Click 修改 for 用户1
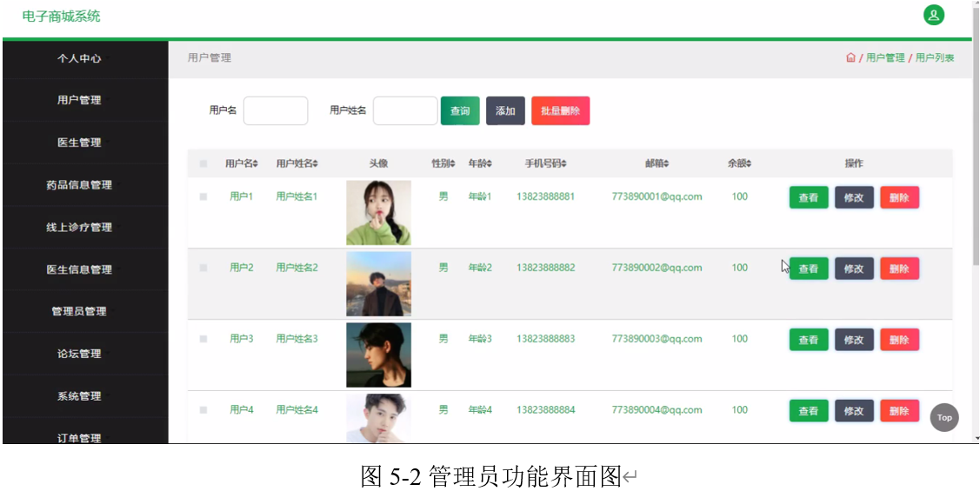The image size is (980, 491). coord(855,197)
